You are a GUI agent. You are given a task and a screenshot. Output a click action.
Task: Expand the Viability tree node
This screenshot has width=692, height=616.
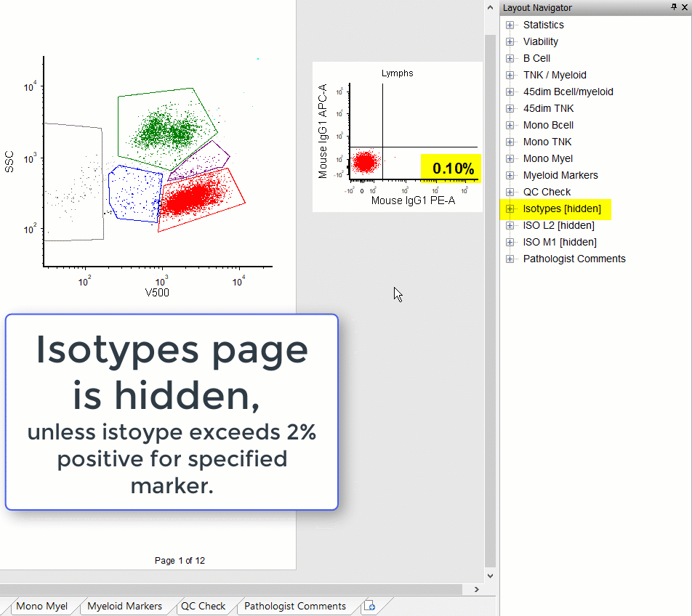coord(510,41)
